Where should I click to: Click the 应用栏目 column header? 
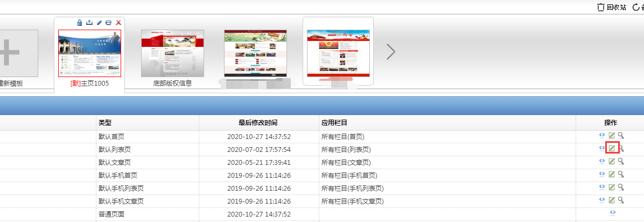click(x=334, y=123)
